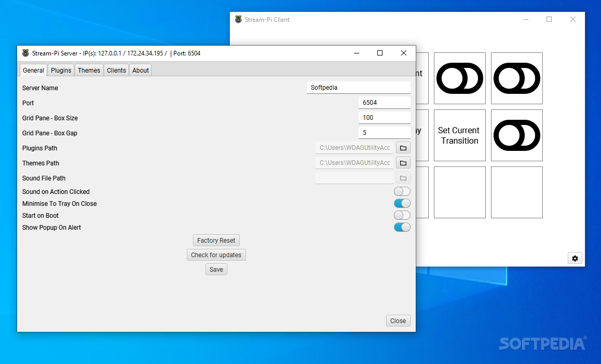Open Themes Path folder browser

point(403,163)
